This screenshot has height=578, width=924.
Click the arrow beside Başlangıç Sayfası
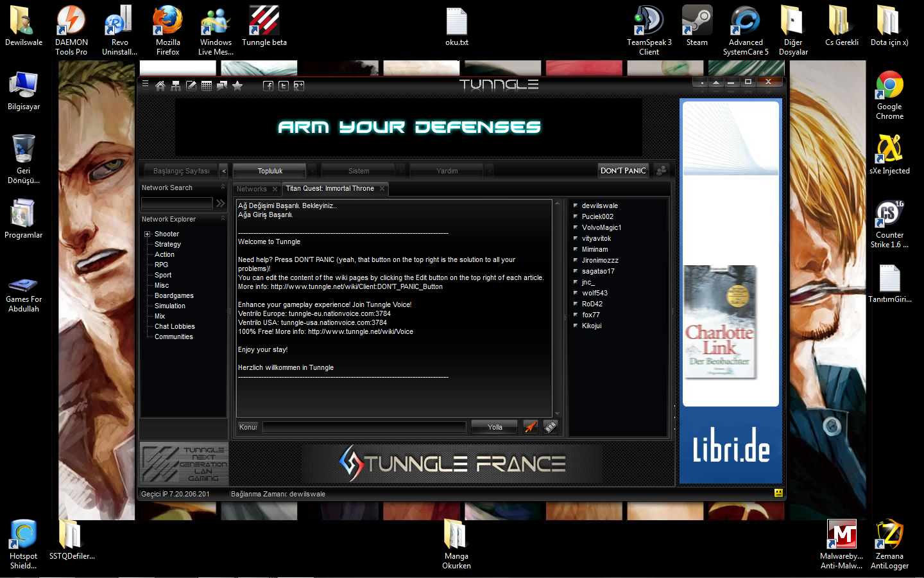click(223, 171)
